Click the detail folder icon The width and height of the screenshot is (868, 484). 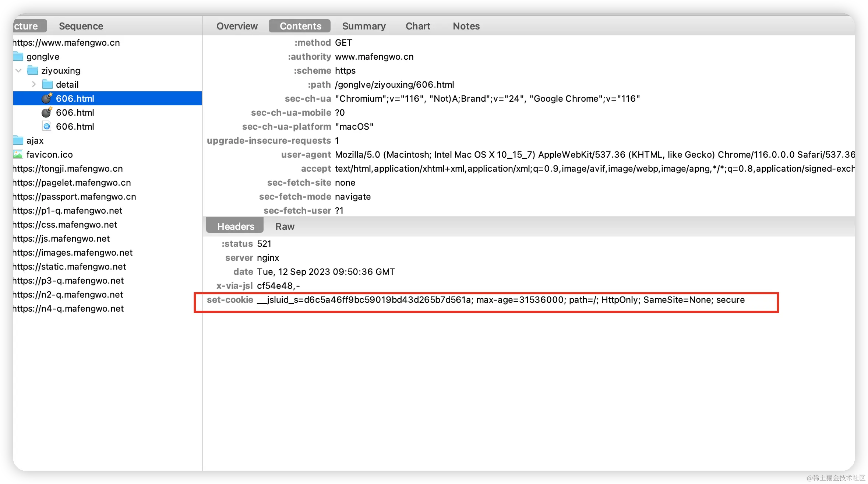coord(47,84)
